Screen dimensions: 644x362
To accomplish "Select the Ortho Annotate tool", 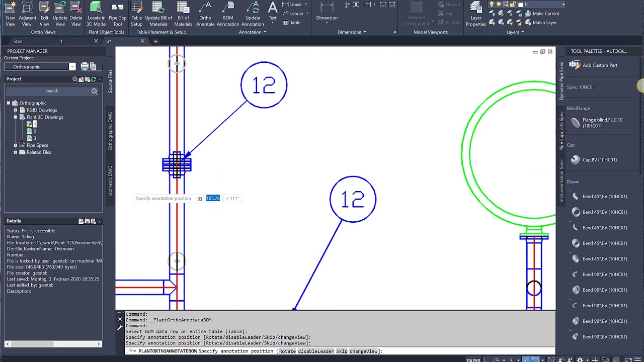I will point(205,14).
